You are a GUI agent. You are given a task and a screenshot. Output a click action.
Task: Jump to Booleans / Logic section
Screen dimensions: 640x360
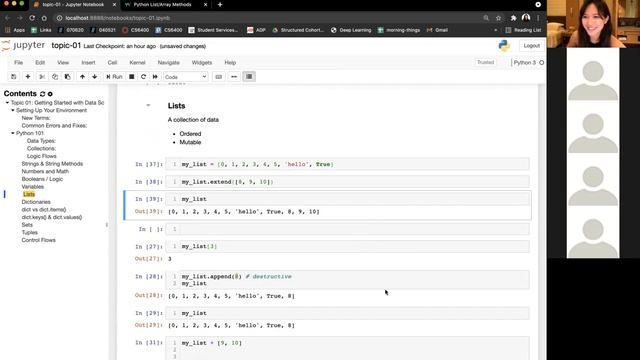pos(42,179)
